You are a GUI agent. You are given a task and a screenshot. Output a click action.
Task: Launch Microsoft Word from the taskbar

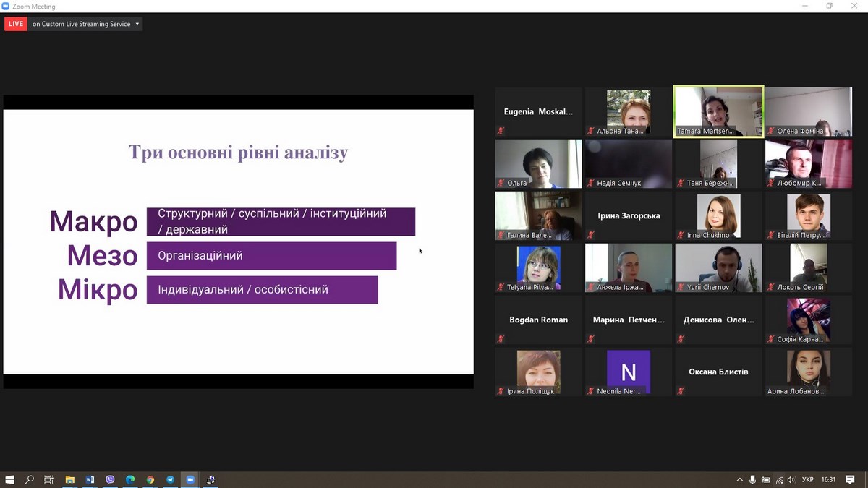(x=90, y=479)
